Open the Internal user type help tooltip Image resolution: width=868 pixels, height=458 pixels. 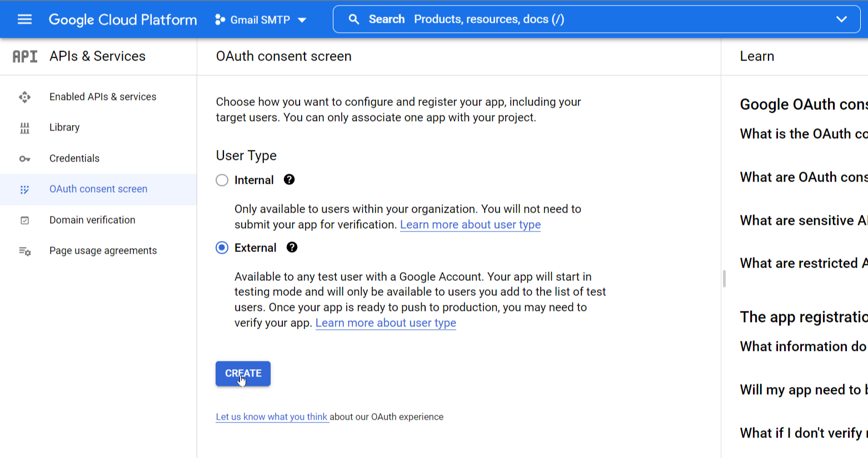(290, 179)
